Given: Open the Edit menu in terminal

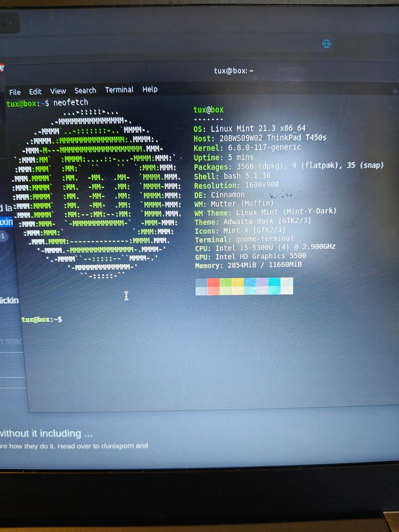Looking at the screenshot, I should point(35,92).
